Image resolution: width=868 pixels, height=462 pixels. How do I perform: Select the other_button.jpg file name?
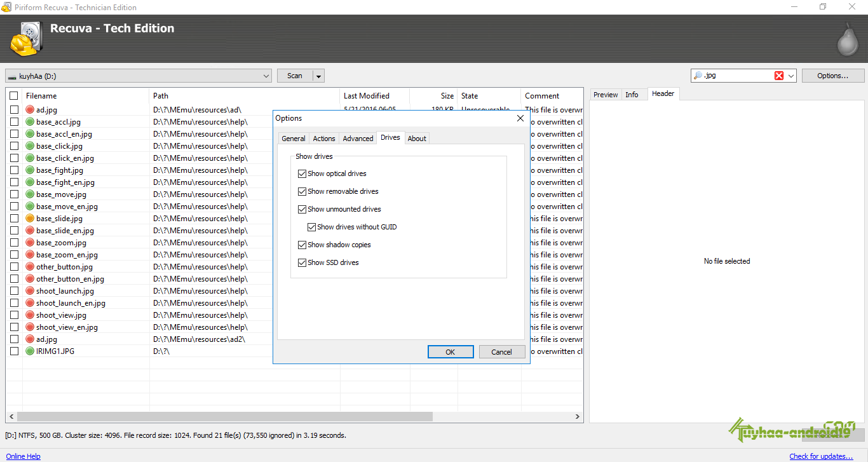64,267
